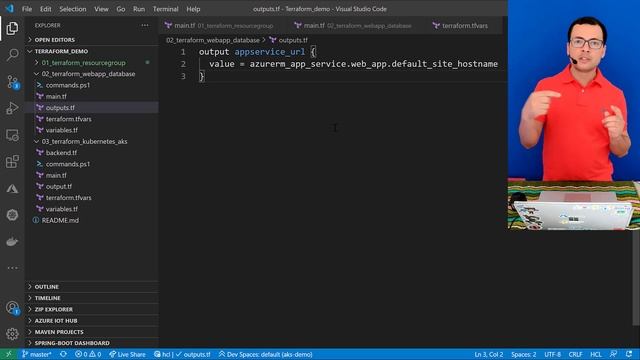
Task: Expand the Spring-Boot Dashboard section
Action: (72, 343)
